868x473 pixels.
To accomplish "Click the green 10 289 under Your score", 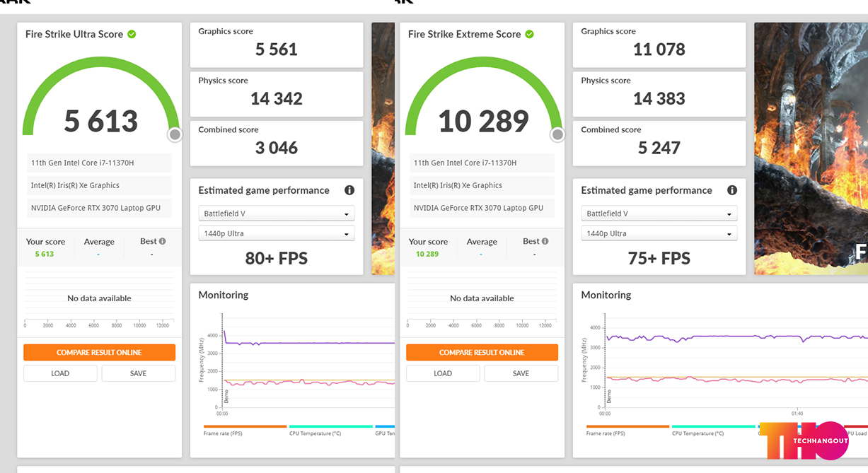I will pos(427,254).
